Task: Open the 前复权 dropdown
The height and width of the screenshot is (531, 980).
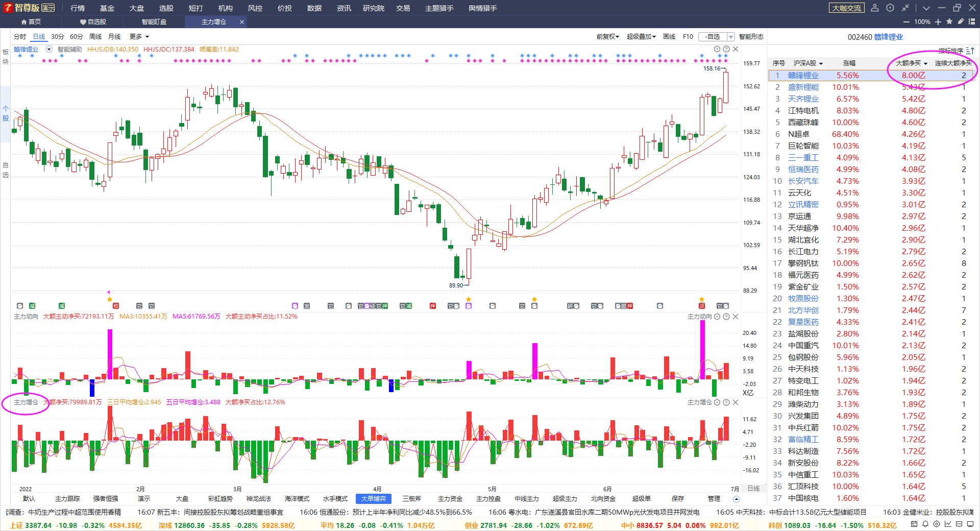Action: [607, 37]
